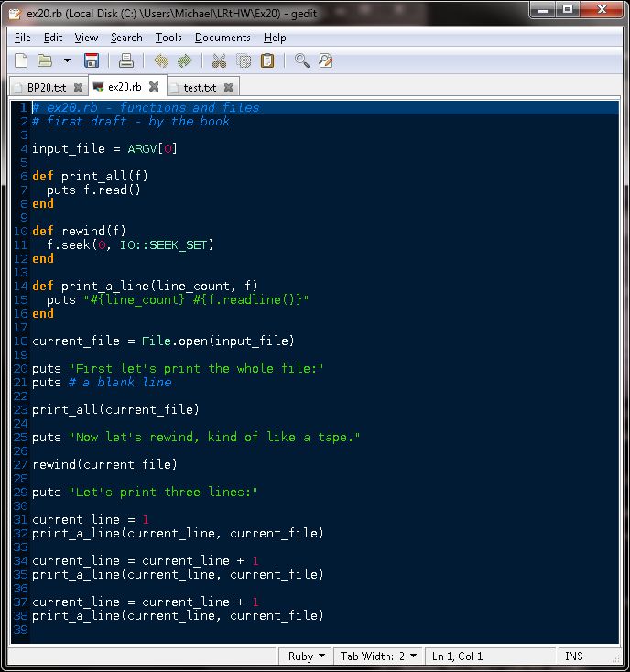630x672 pixels.
Task: Open a file using folder icon
Action: pos(45,60)
